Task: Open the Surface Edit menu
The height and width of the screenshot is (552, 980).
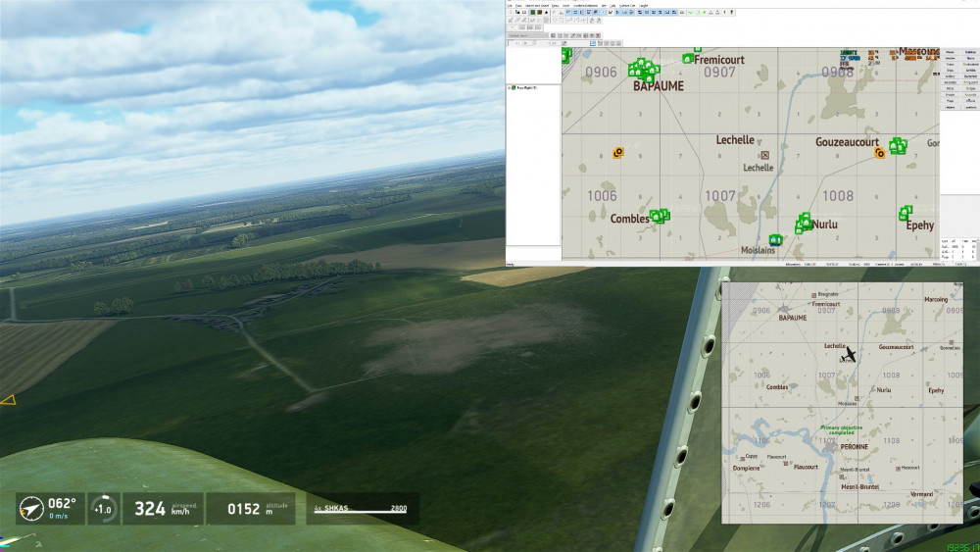Action: pyautogui.click(x=627, y=6)
